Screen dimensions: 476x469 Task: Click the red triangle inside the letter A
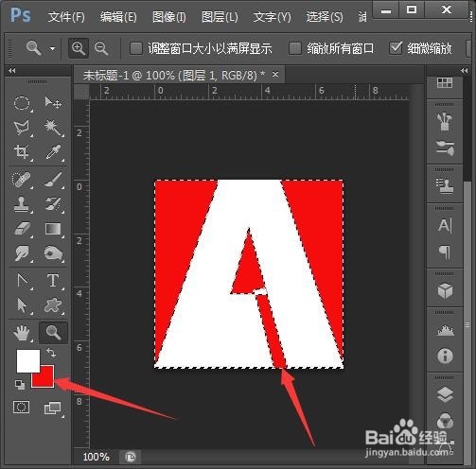click(248, 268)
